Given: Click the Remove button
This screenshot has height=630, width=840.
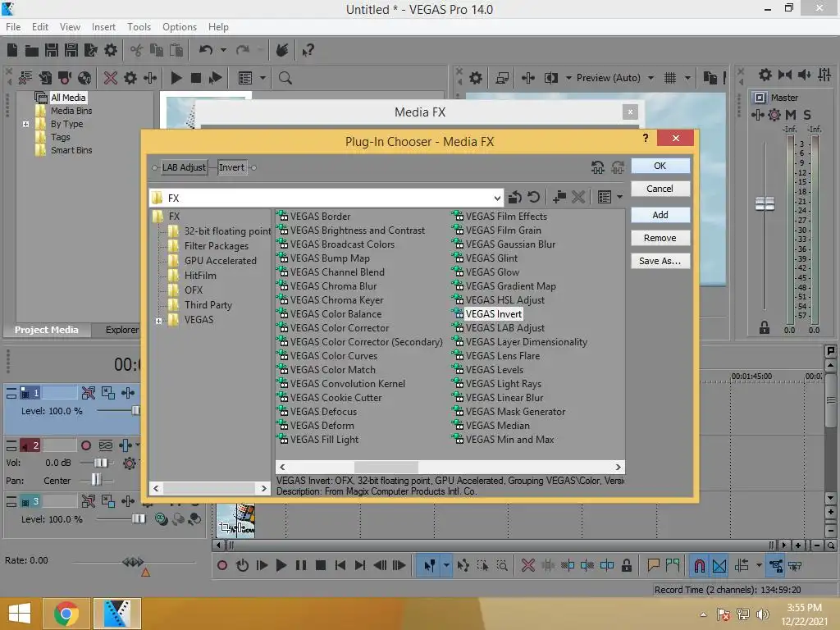Looking at the screenshot, I should click(660, 238).
